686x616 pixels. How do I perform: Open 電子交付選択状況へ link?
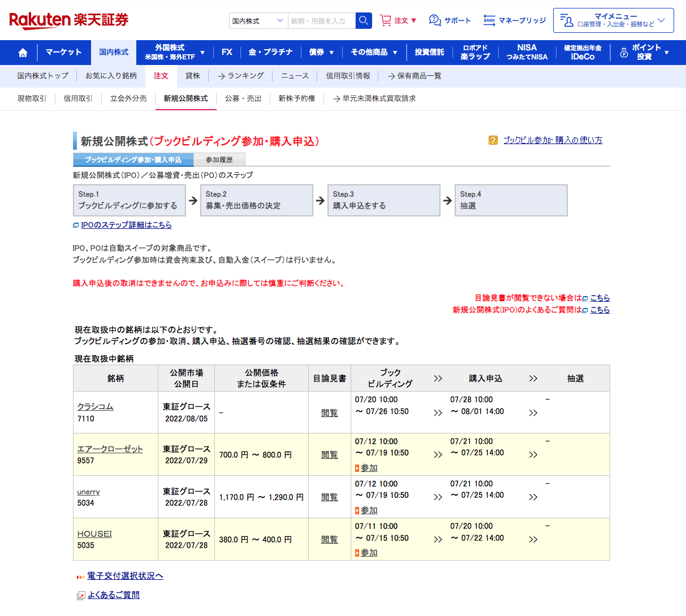point(125,576)
